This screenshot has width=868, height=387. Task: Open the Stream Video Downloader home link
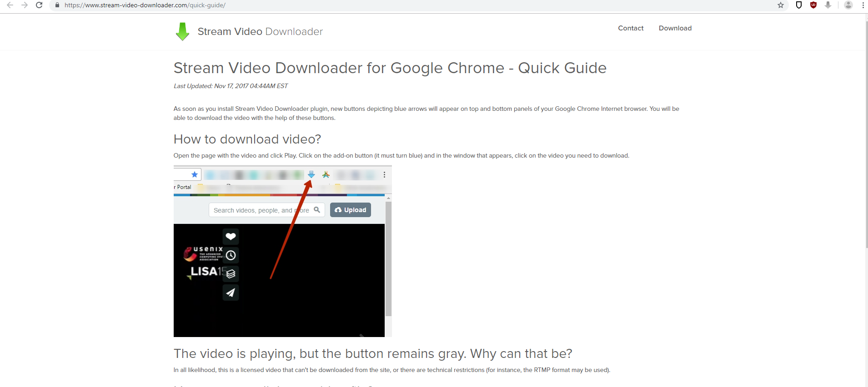click(x=260, y=31)
